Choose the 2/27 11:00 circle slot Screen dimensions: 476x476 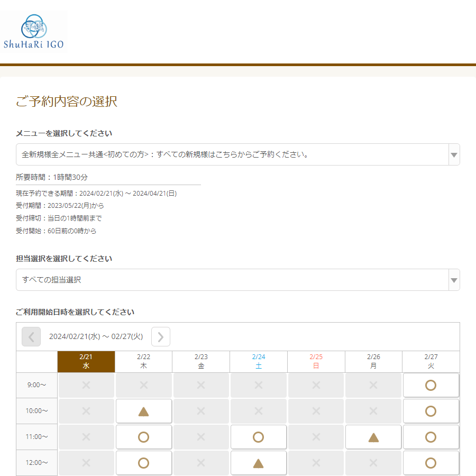point(431,437)
